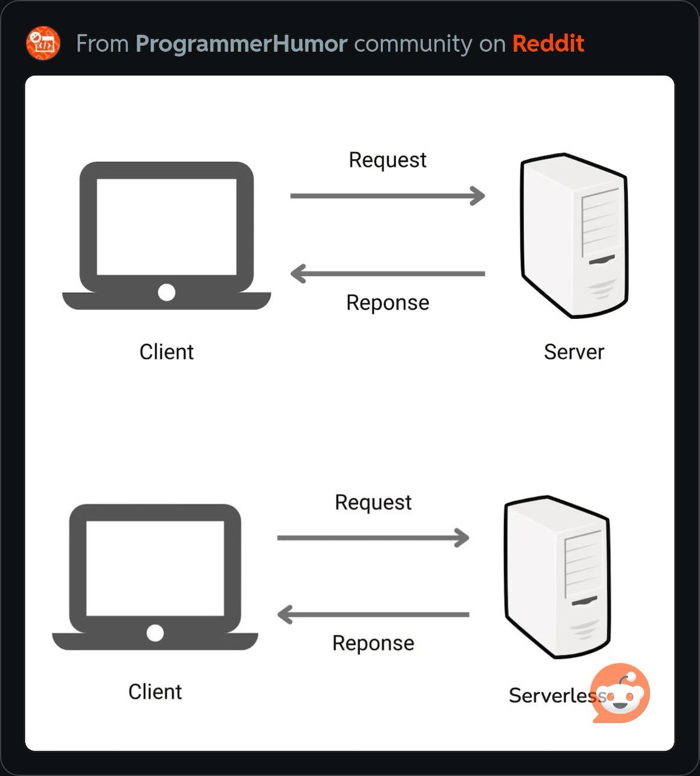This screenshot has width=700, height=776.
Task: Click the Reddit Snoo mascot badge
Action: coord(621,693)
